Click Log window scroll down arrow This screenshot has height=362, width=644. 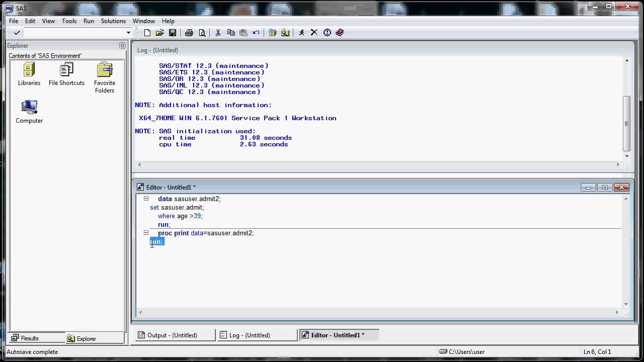click(627, 156)
